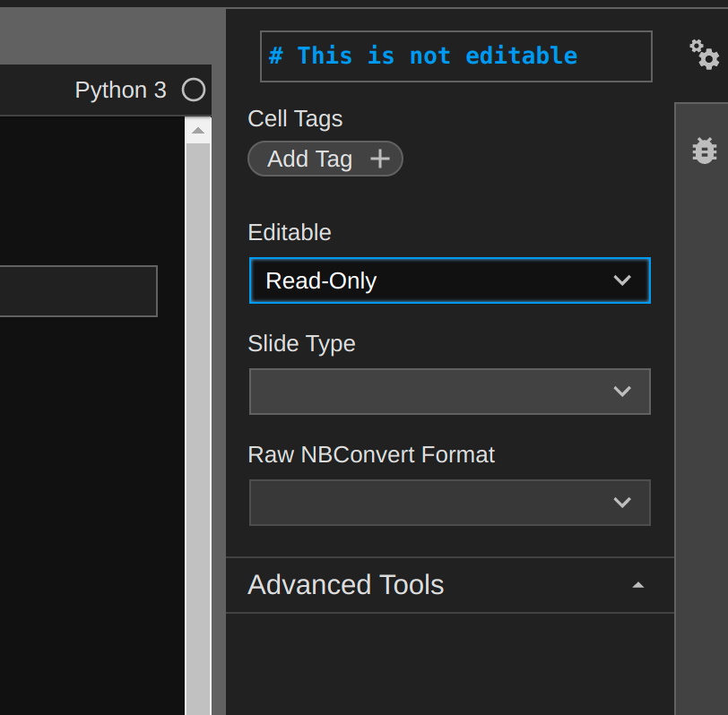This screenshot has width=728, height=715.
Task: Click the kernel status circle beside Python 3
Action: [193, 90]
